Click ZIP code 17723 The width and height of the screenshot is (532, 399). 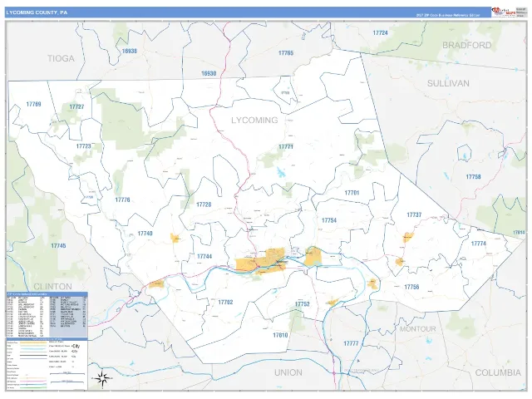[83, 146]
